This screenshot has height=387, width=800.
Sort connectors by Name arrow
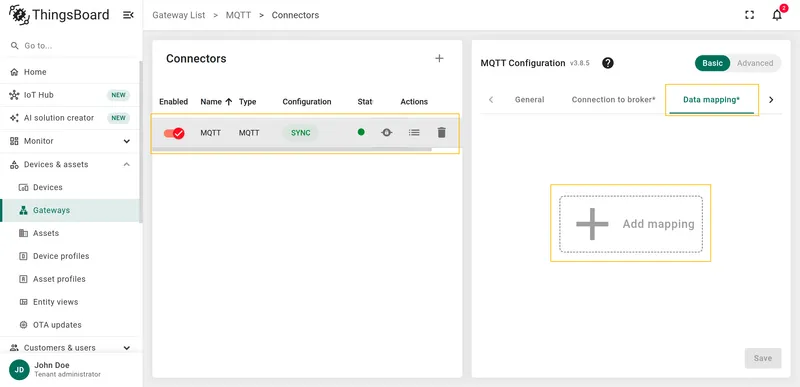pyautogui.click(x=229, y=101)
